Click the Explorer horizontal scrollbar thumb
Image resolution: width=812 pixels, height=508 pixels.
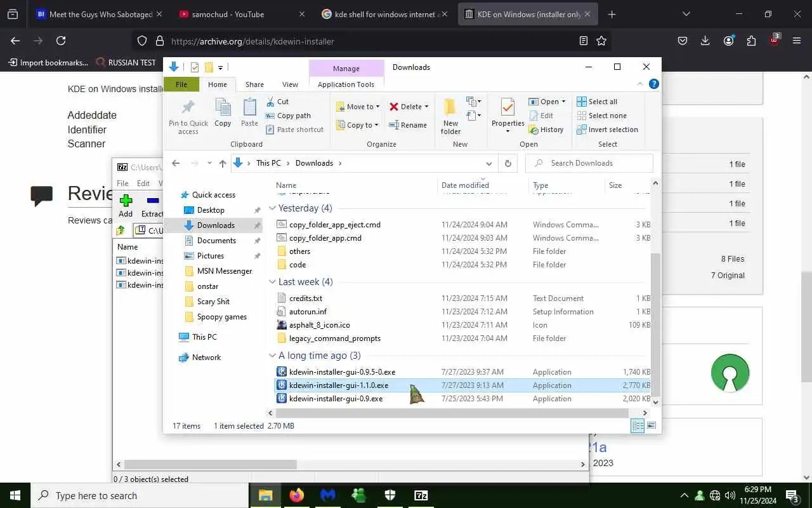(453, 413)
